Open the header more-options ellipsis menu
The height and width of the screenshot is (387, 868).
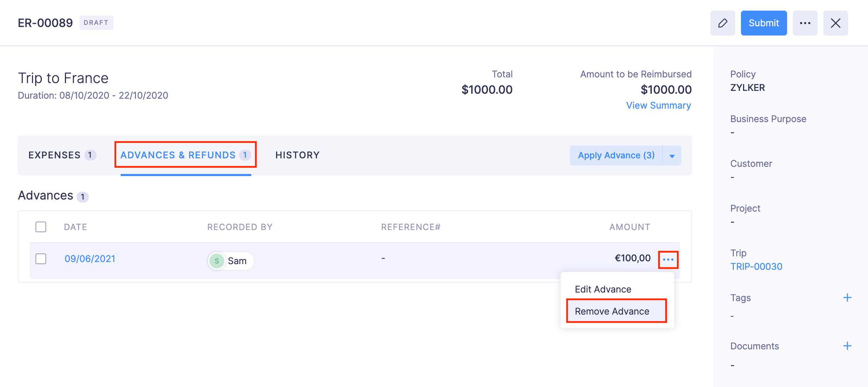click(805, 23)
